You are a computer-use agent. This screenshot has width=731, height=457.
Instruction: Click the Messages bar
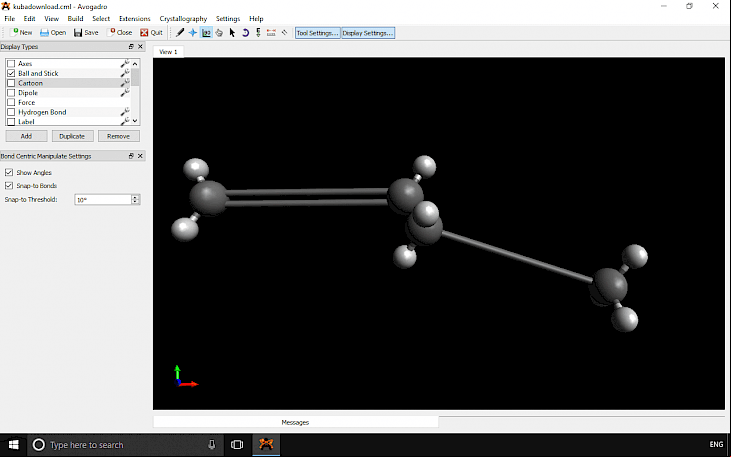click(296, 422)
